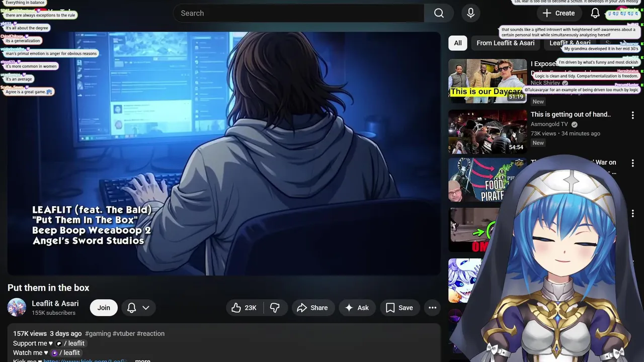Save video to a playlist
The height and width of the screenshot is (362, 644).
pyautogui.click(x=399, y=308)
